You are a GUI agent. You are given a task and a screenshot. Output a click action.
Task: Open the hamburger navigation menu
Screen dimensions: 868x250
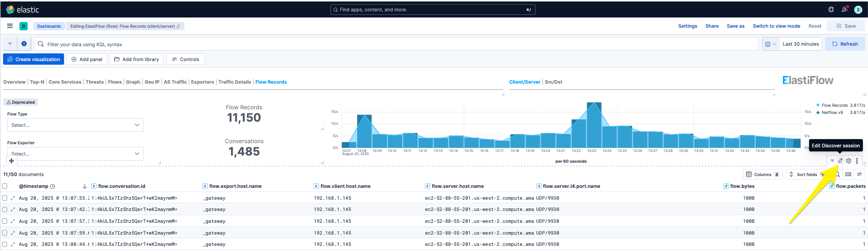coord(10,26)
